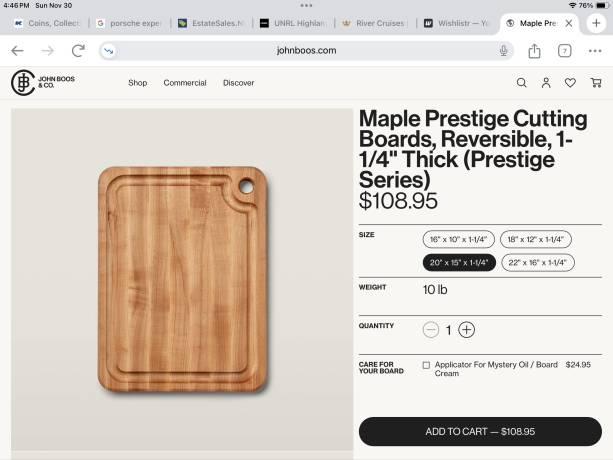
Task: Tap the microphone icon in the address bar
Action: (x=503, y=51)
